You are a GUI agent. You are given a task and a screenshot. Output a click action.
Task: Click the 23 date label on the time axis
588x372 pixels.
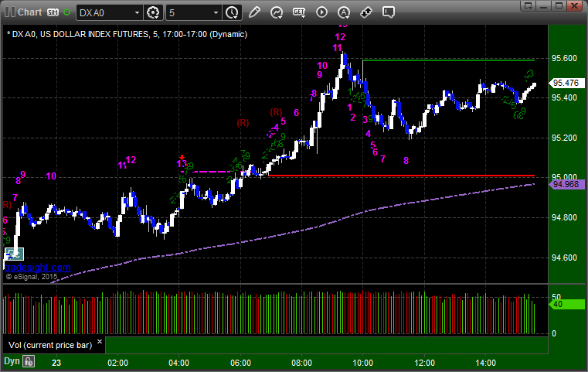(56, 363)
